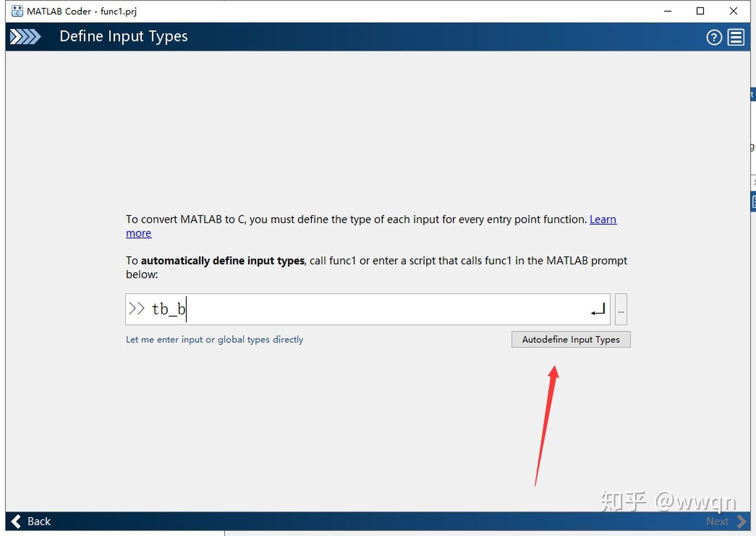
Task: Click 'Let me enter input or global types directly'
Action: (215, 339)
